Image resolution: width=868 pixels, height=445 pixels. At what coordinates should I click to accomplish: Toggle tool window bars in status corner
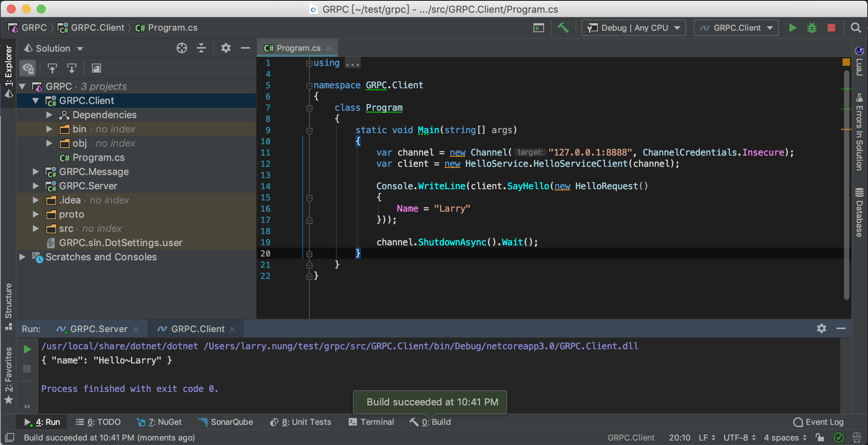click(x=10, y=438)
